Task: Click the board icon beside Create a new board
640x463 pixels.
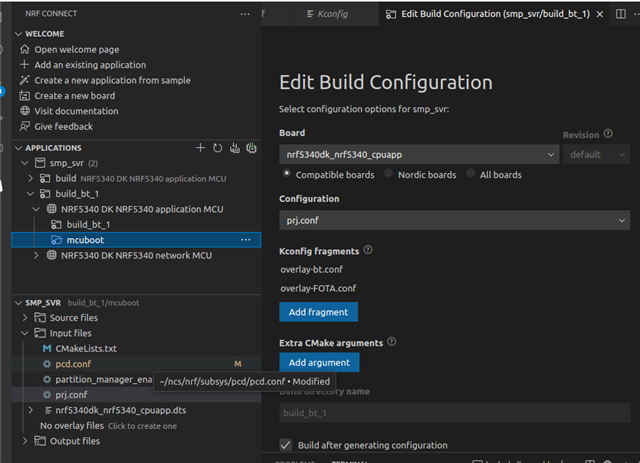Action: coord(24,96)
